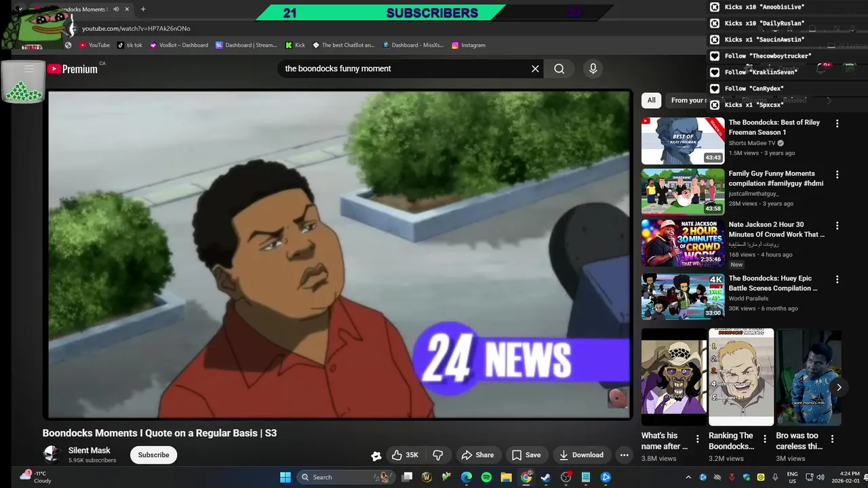868x488 pixels.
Task: Open 'What's his name after' short
Action: pos(673,377)
